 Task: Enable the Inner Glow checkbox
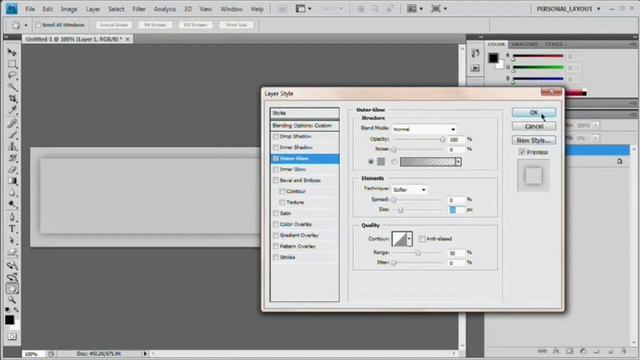[276, 169]
